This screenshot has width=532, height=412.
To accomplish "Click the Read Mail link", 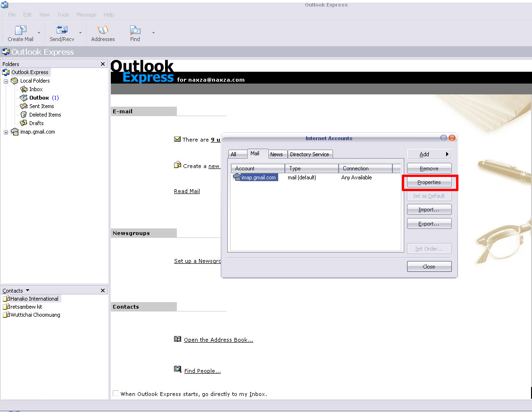I will [x=187, y=191].
